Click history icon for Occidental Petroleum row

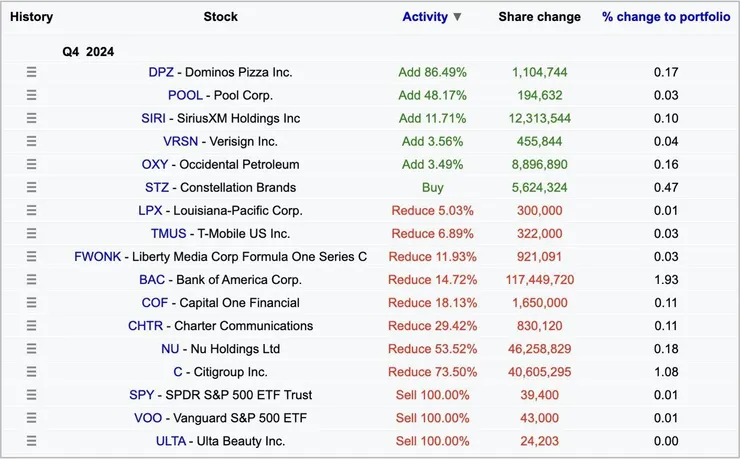tap(31, 164)
